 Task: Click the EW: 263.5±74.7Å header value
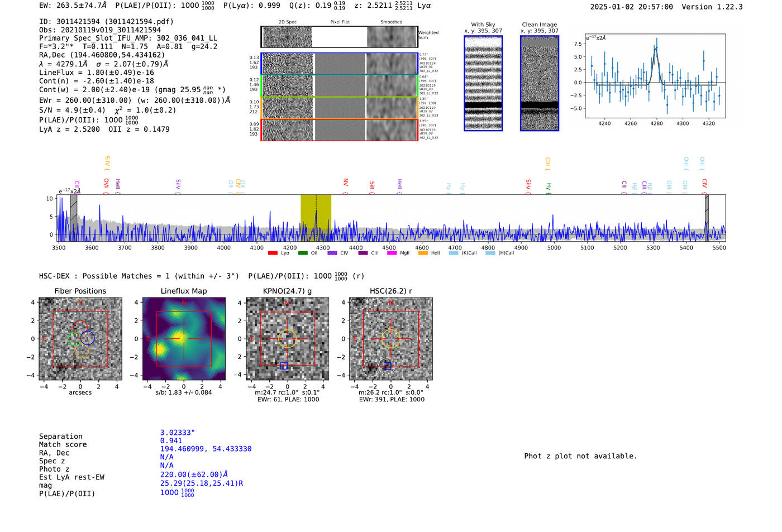tap(73, 6)
